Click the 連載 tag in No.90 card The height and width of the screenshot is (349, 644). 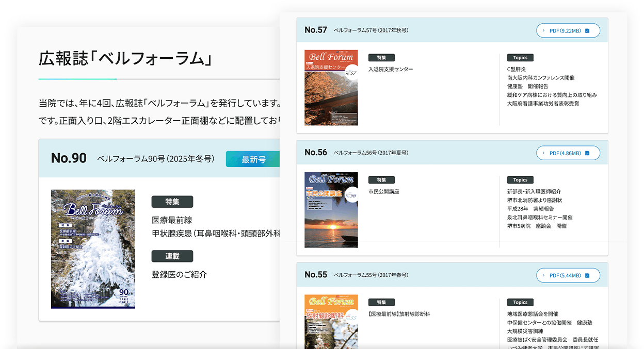172,256
